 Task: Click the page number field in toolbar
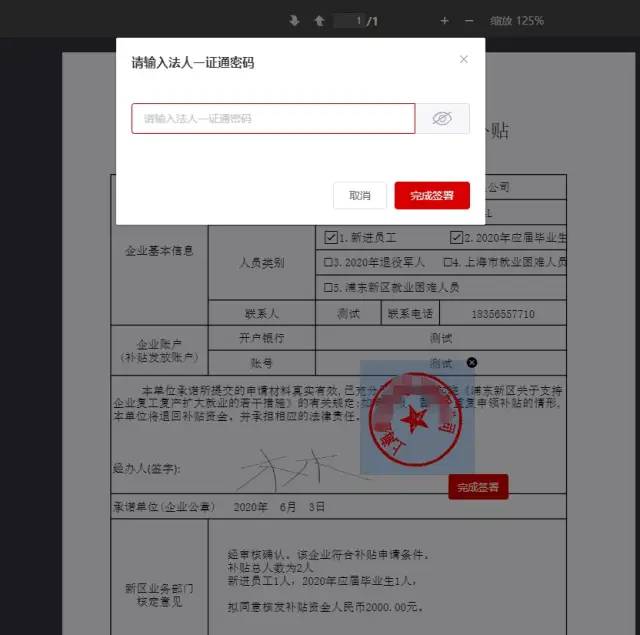click(x=349, y=20)
